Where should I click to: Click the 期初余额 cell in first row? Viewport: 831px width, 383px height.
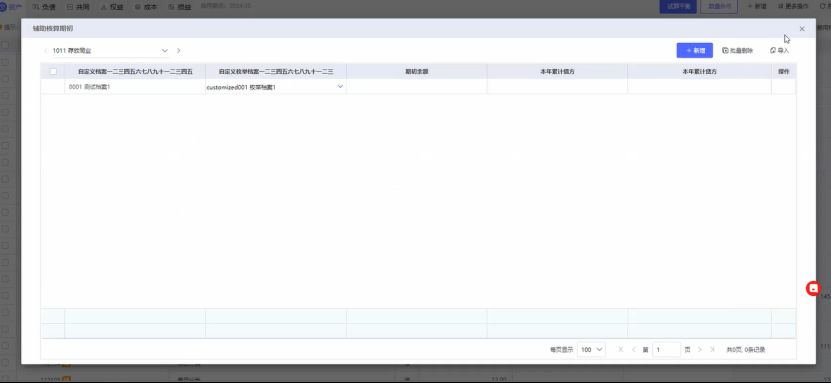(x=417, y=86)
